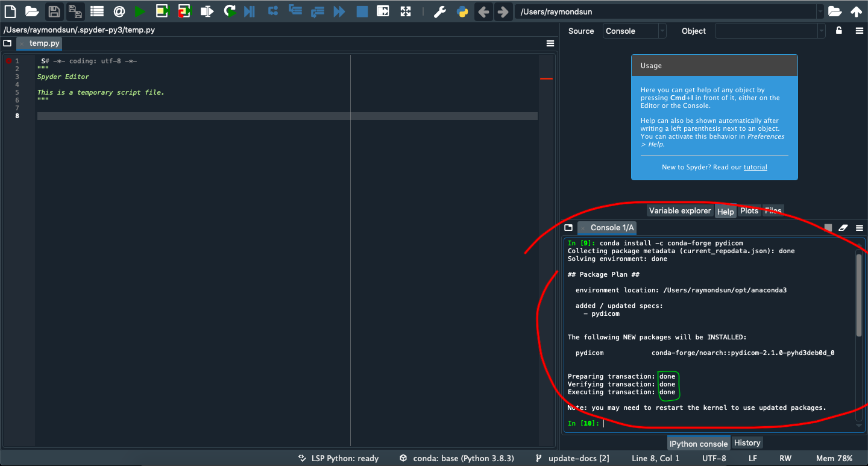868x466 pixels.
Task: Open Preferences with the wrench icon
Action: point(440,11)
